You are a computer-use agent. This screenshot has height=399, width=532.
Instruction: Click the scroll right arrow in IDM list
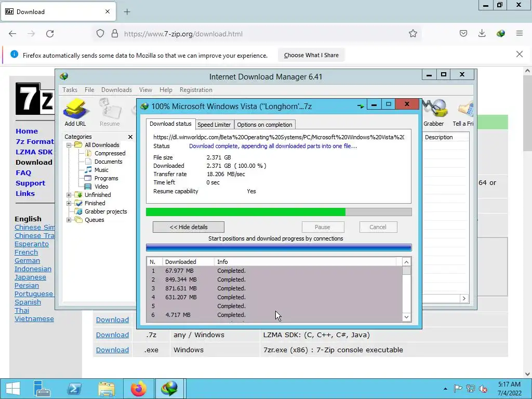[464, 299]
